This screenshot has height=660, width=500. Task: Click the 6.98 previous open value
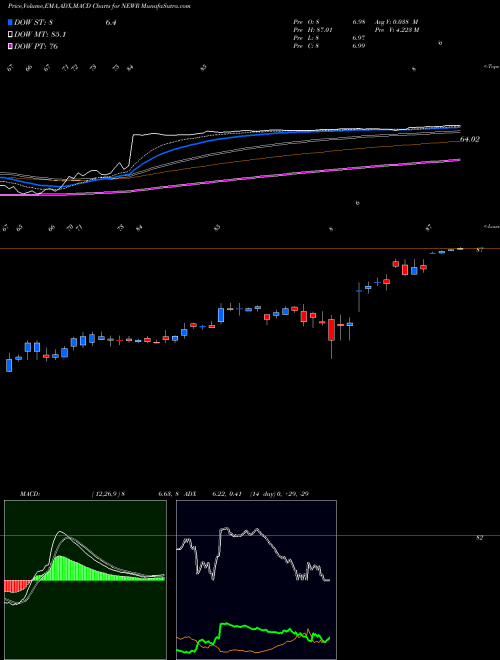pyautogui.click(x=359, y=22)
